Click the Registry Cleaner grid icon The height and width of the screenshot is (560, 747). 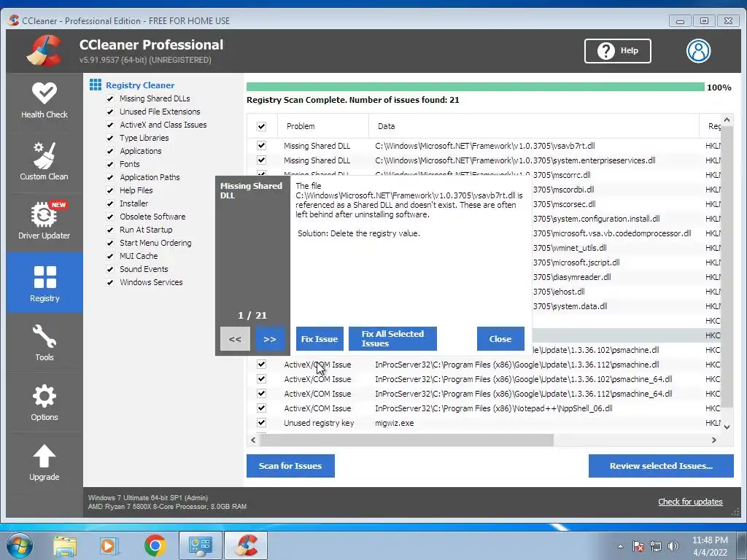point(96,85)
